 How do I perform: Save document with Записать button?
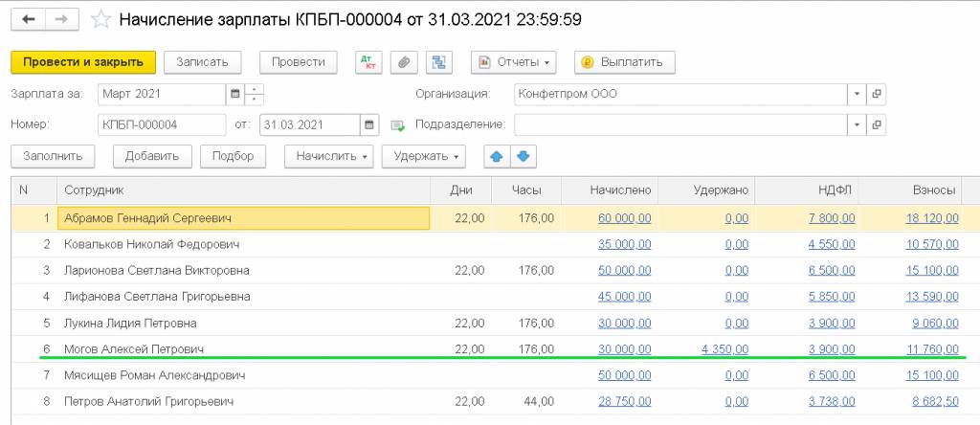click(x=202, y=62)
